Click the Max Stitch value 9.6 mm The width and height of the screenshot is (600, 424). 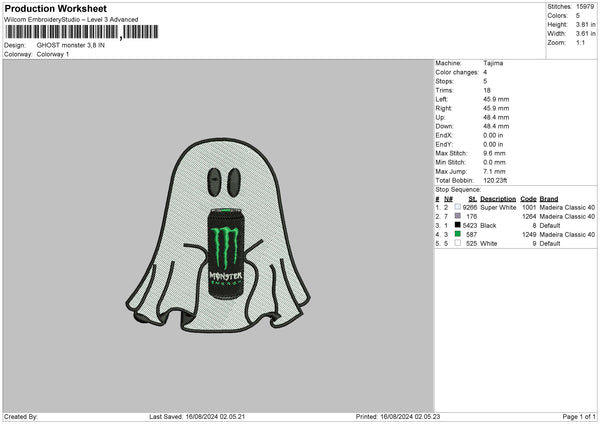click(494, 153)
